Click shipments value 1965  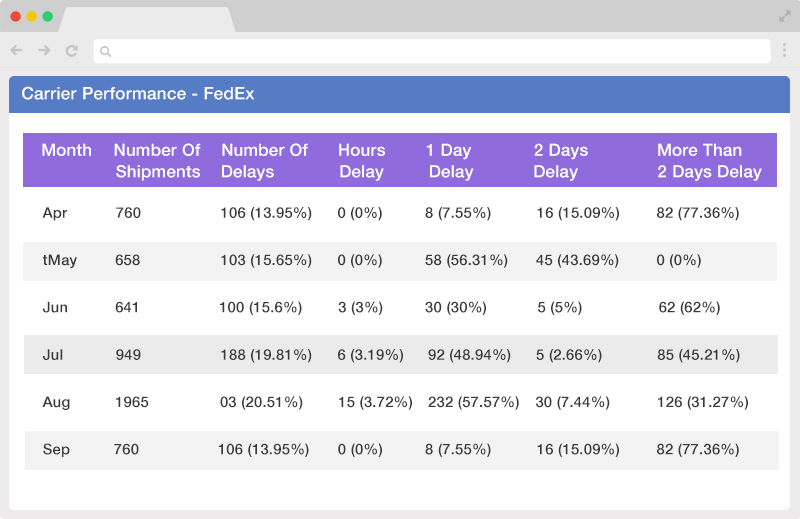(x=132, y=402)
